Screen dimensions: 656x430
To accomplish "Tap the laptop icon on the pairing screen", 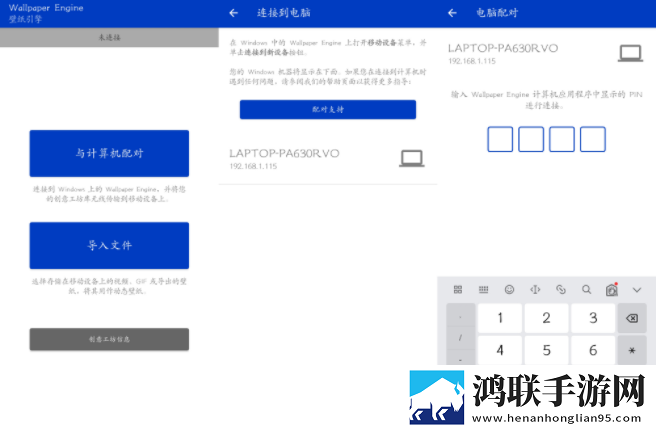I will coord(630,53).
